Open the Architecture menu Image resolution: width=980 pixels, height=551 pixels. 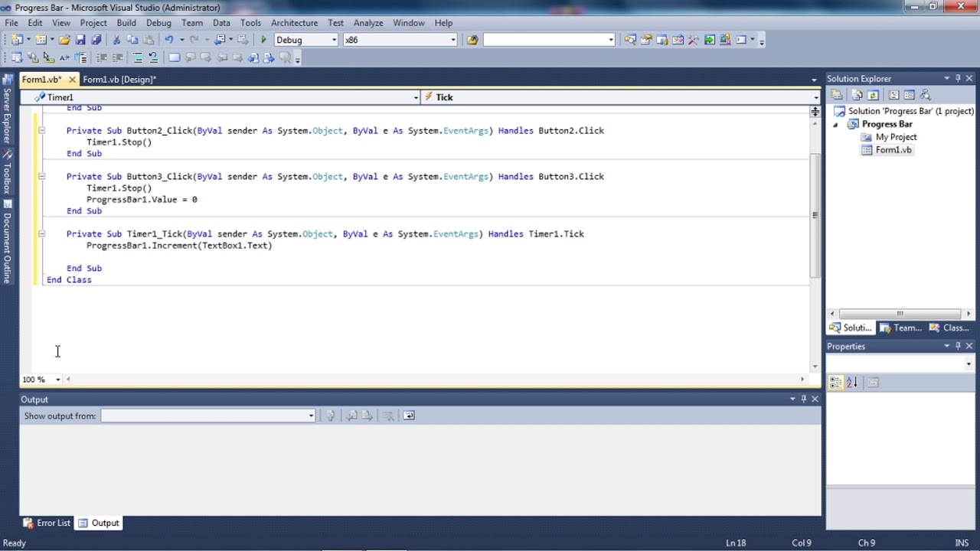(x=294, y=23)
